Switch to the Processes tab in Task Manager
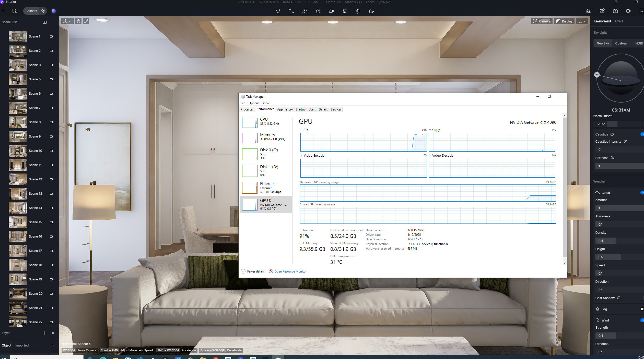The height and width of the screenshot is (359, 644). [x=247, y=109]
